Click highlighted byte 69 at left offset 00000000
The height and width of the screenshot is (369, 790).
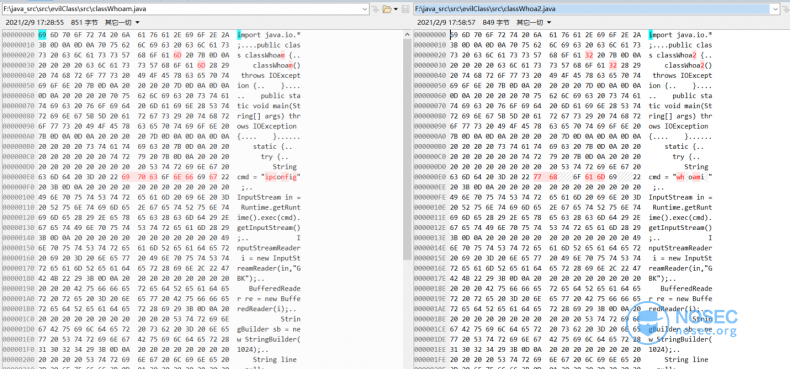[42, 35]
